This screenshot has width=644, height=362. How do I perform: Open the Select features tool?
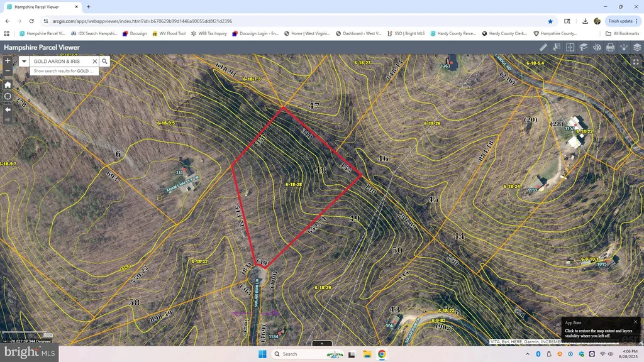pos(557,48)
